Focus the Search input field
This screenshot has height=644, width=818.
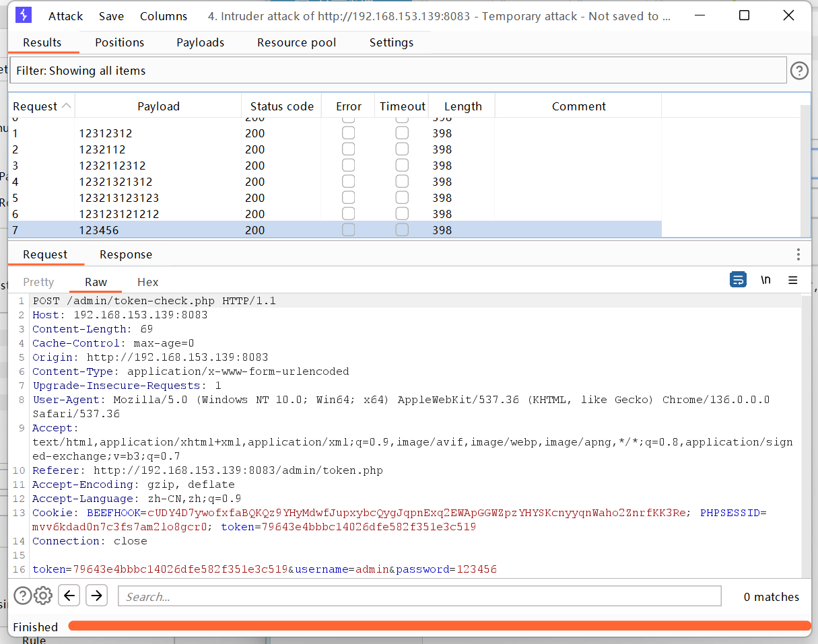[419, 596]
